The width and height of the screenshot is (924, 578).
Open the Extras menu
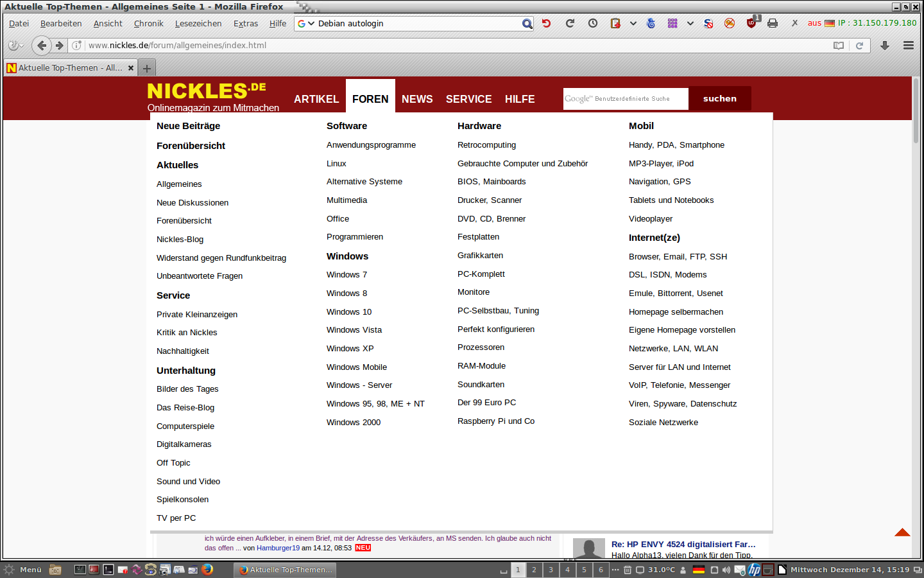[246, 24]
